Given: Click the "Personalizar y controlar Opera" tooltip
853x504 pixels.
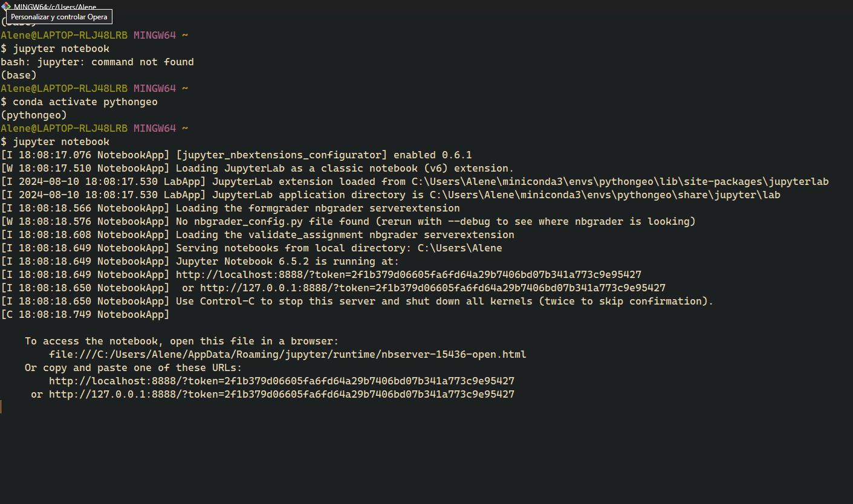Looking at the screenshot, I should coord(59,17).
